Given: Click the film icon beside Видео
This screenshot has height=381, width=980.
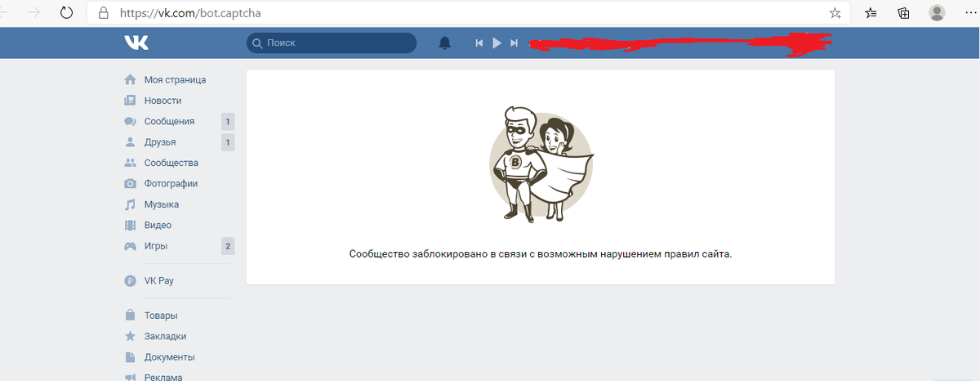Looking at the screenshot, I should (x=130, y=225).
